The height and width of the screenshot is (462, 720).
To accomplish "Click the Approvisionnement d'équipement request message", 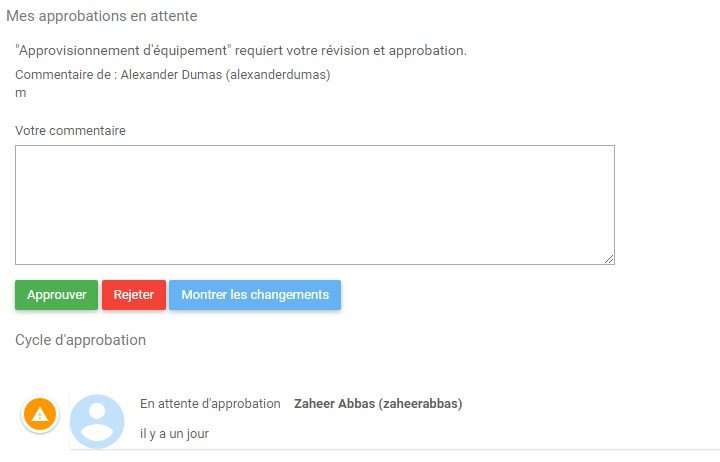I will [241, 50].
